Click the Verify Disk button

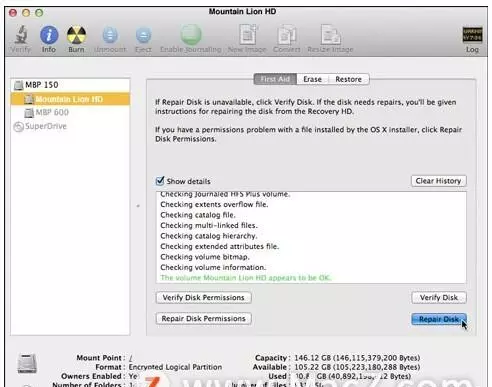(439, 298)
